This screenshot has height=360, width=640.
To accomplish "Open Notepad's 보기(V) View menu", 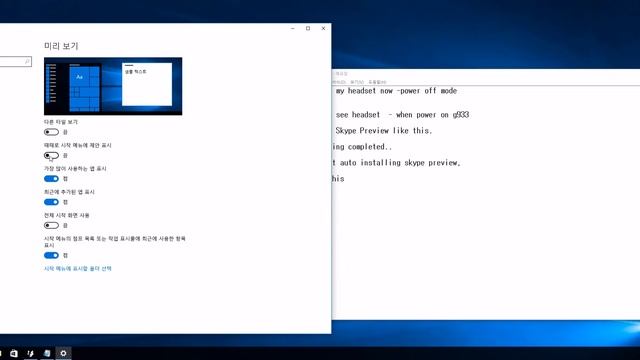I will (x=357, y=82).
